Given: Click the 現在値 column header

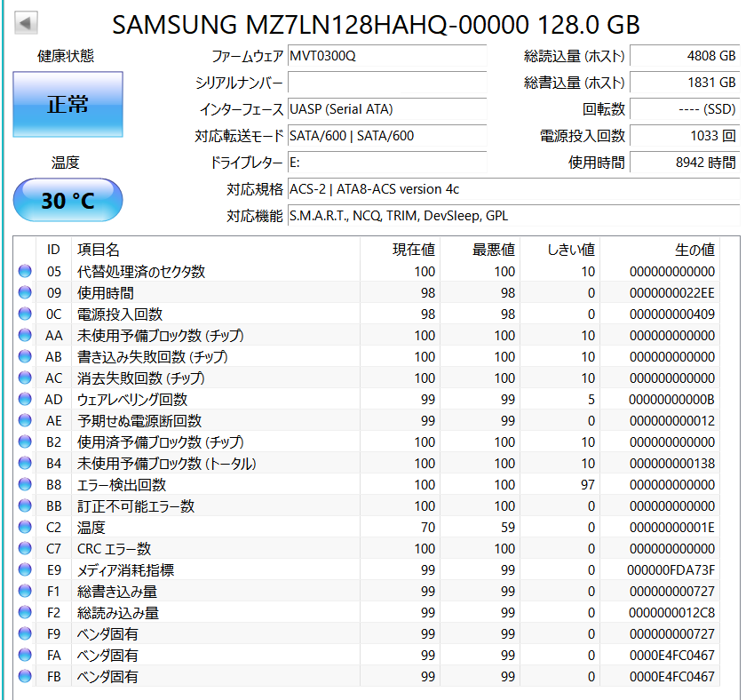Looking at the screenshot, I should point(414,250).
